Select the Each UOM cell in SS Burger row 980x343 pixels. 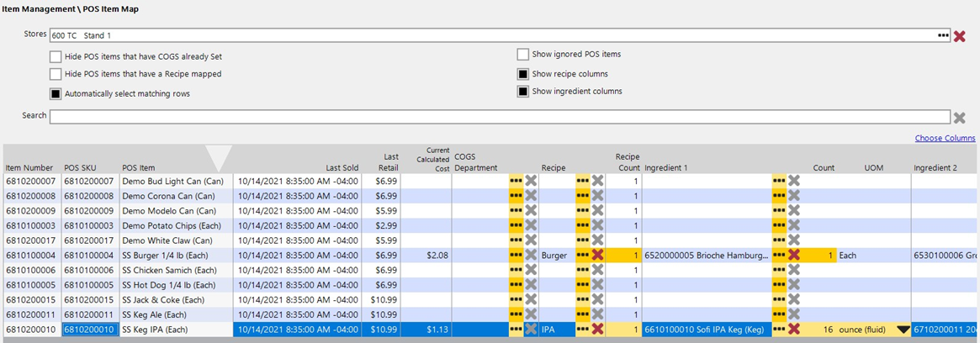873,255
